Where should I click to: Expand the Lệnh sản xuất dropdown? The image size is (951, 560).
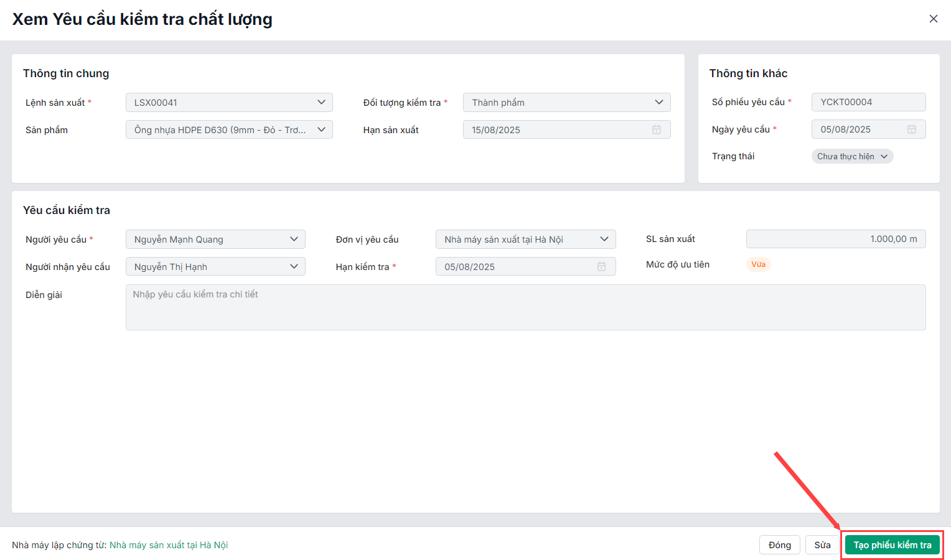point(321,102)
